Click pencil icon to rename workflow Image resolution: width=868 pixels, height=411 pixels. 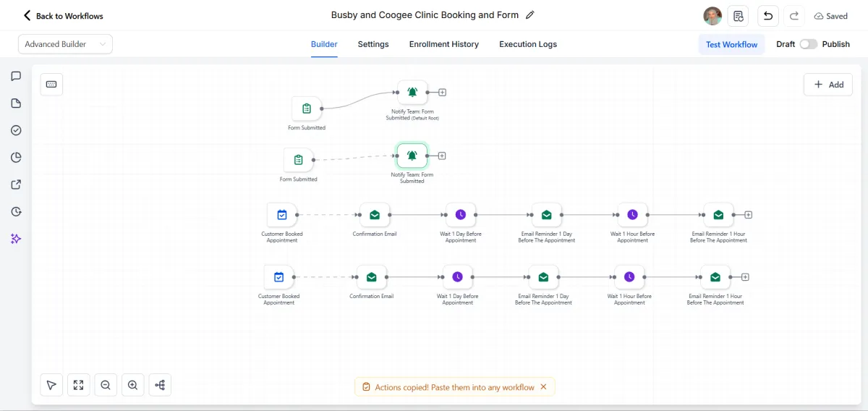click(530, 15)
